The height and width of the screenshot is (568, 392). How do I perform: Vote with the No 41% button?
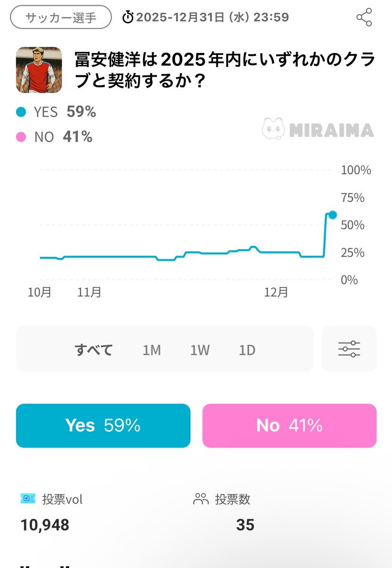coord(289,425)
